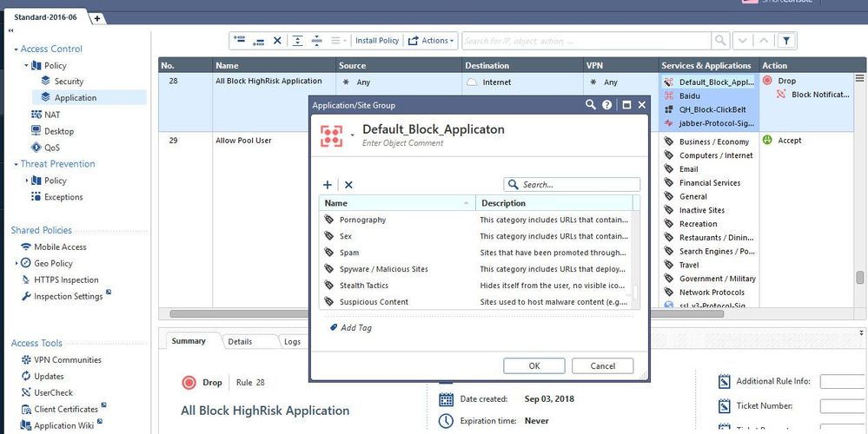
Task: Go to next search result arrow
Action: [742, 41]
